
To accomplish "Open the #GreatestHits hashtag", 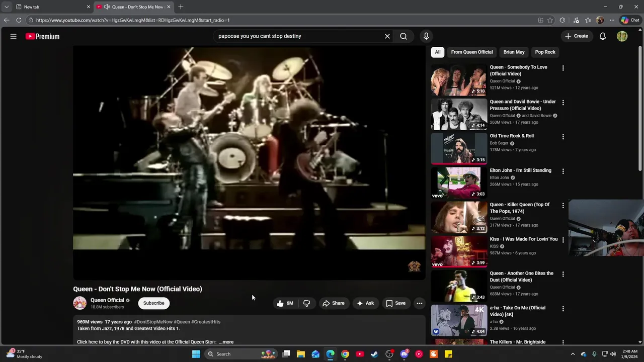I will tap(206, 322).
